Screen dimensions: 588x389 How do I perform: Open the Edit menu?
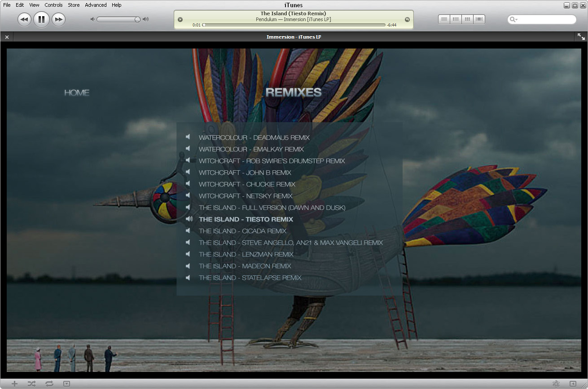(x=20, y=5)
